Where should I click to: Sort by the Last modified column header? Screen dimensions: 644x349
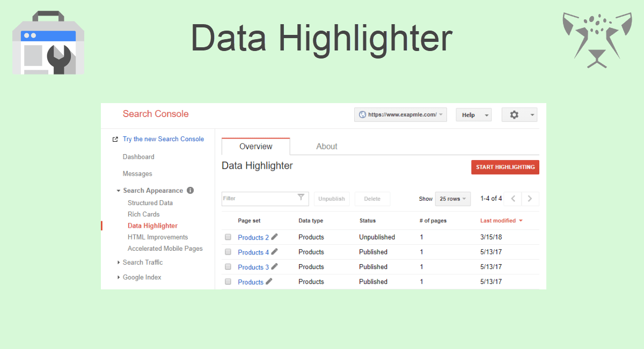coord(498,221)
